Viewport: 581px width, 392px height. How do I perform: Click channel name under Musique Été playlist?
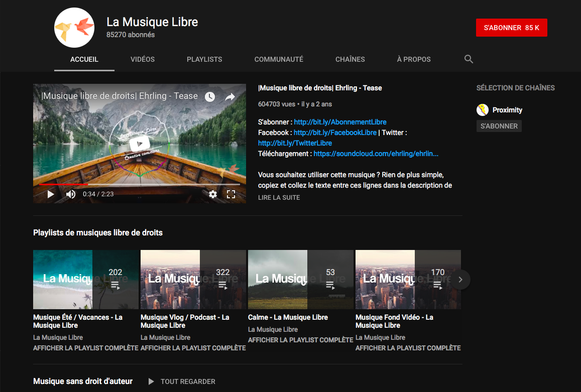[58, 337]
